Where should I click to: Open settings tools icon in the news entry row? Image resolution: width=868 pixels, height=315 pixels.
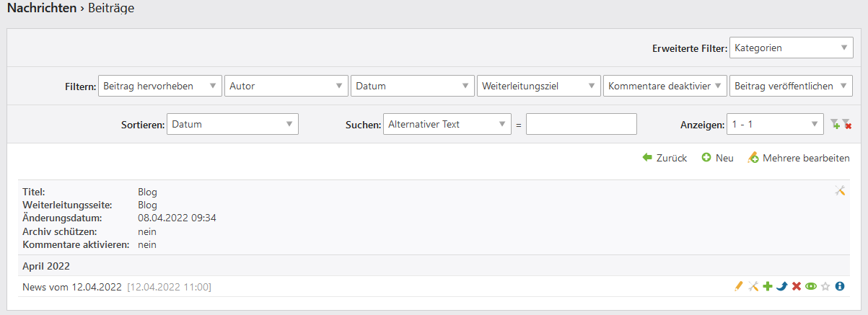[x=753, y=286]
